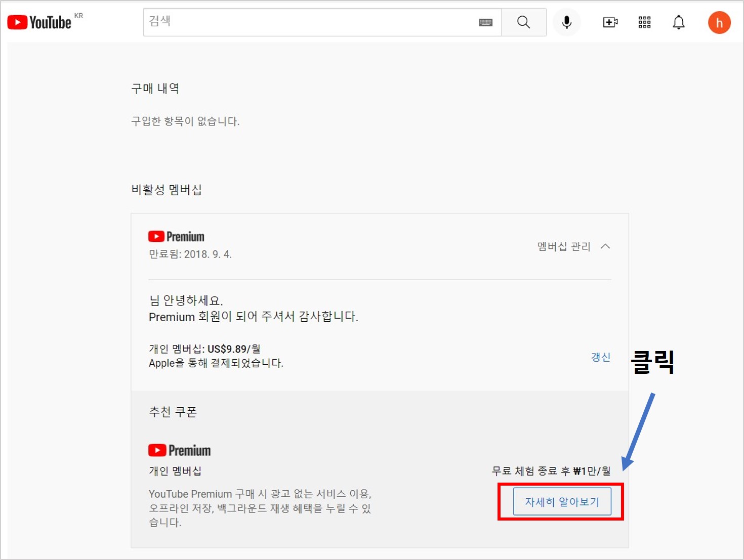The width and height of the screenshot is (744, 560).
Task: Select the text Premium 회원이 되어 주셔서 감사합니다.
Action: point(254,317)
